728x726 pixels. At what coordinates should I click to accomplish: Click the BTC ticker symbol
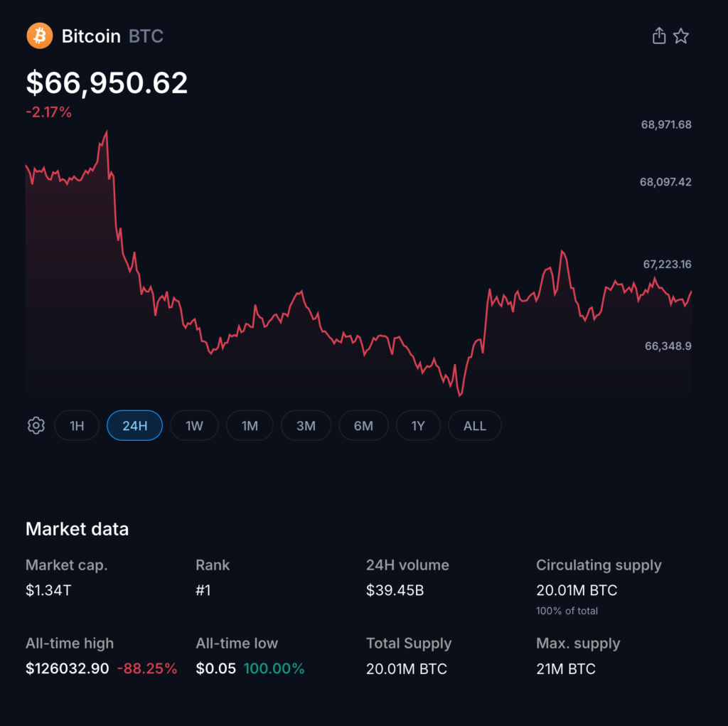coord(146,36)
